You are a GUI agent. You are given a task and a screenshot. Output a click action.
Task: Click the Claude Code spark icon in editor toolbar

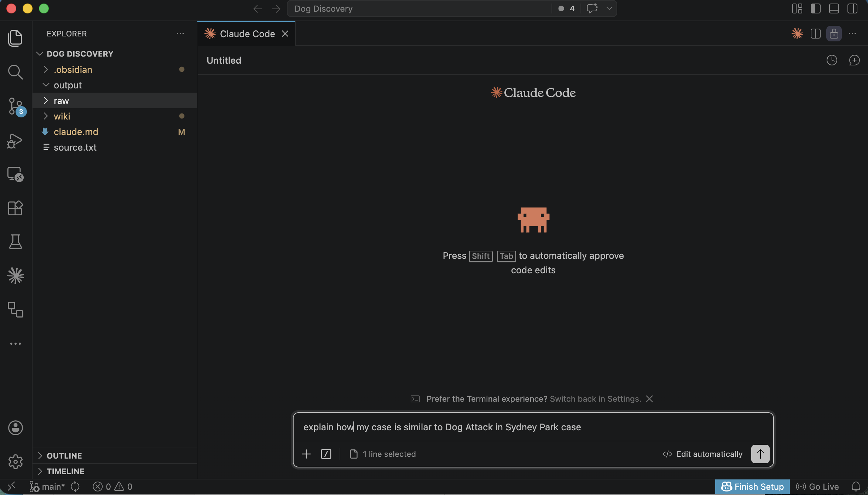(797, 34)
